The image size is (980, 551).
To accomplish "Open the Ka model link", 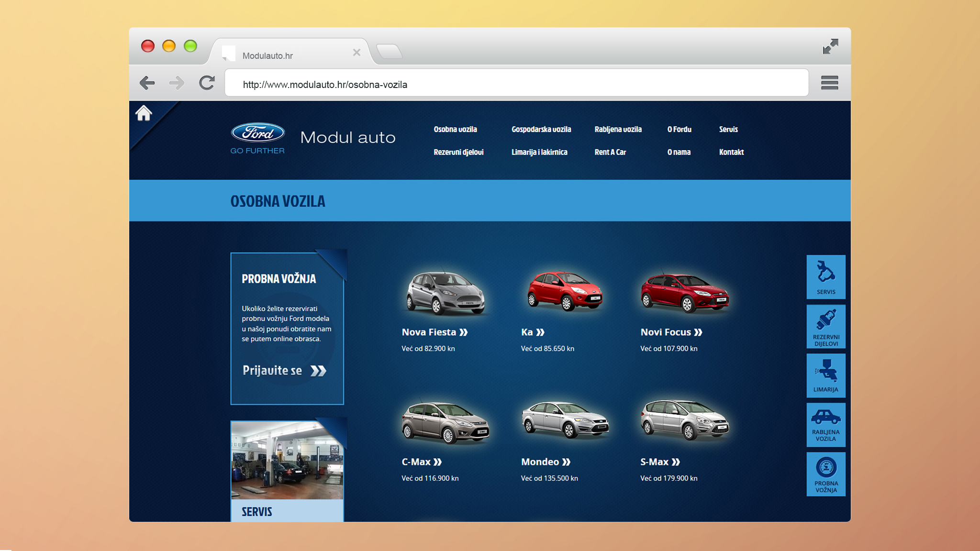I will (x=533, y=332).
